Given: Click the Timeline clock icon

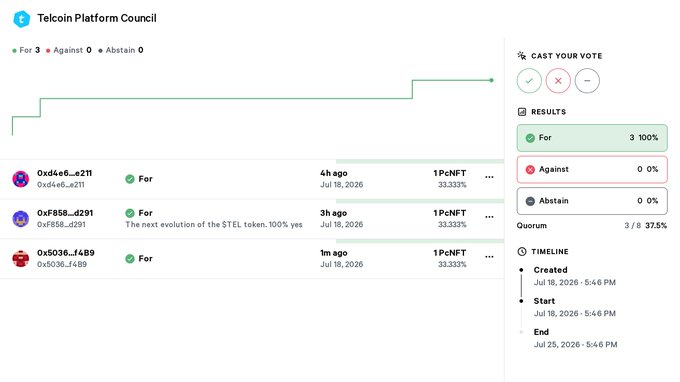Looking at the screenshot, I should click(522, 251).
